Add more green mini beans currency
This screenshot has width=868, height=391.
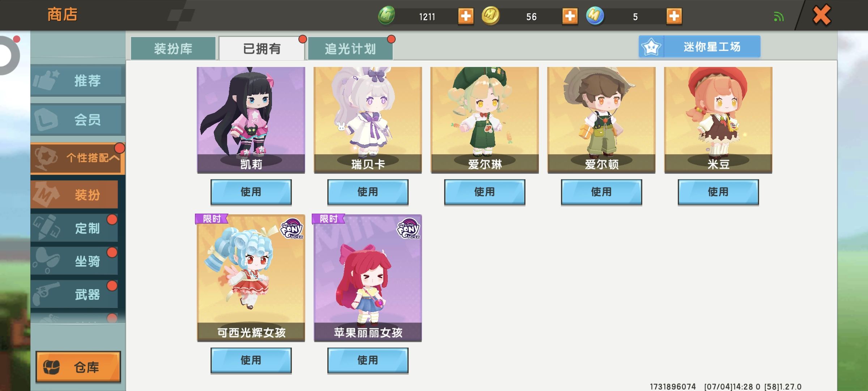(466, 16)
